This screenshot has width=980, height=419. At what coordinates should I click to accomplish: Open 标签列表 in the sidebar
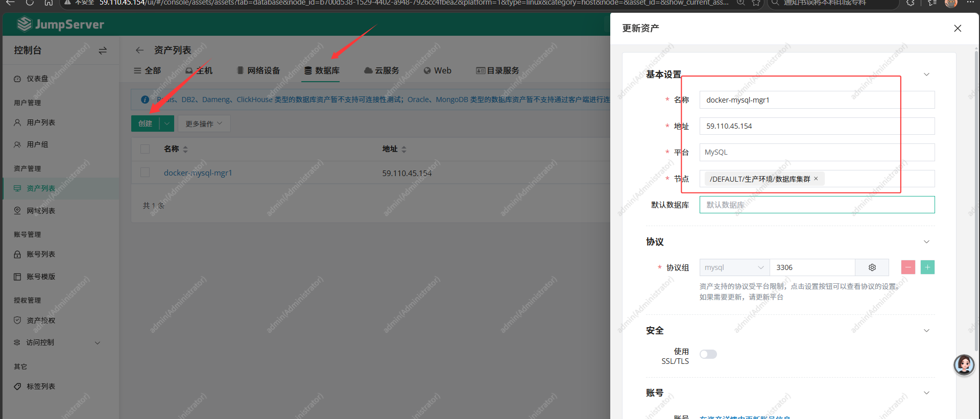(x=61, y=386)
